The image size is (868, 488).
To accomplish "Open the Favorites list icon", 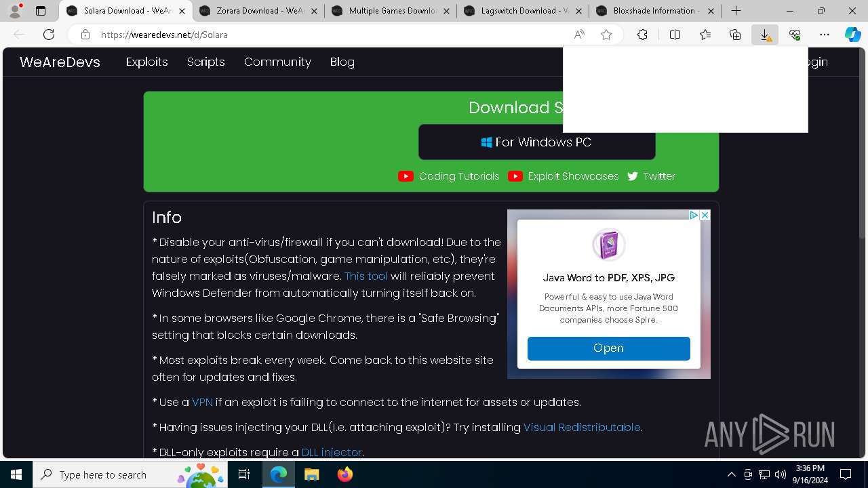I will pos(705,35).
